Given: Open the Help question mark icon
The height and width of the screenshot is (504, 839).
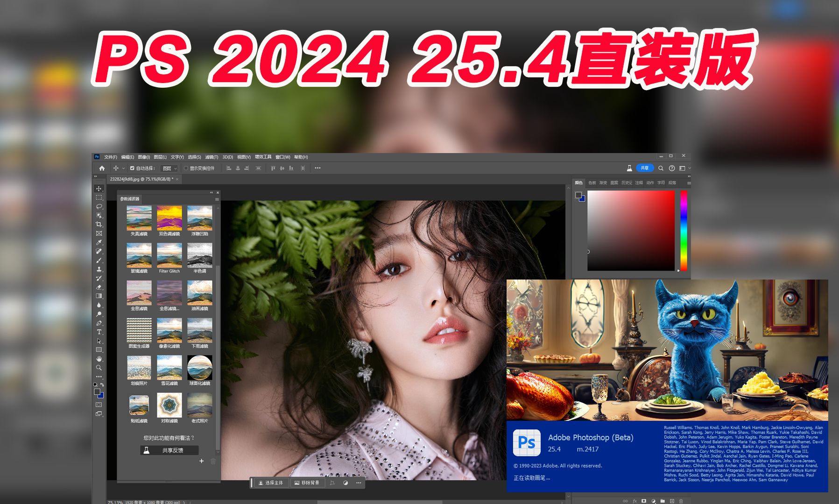Looking at the screenshot, I should click(x=672, y=168).
